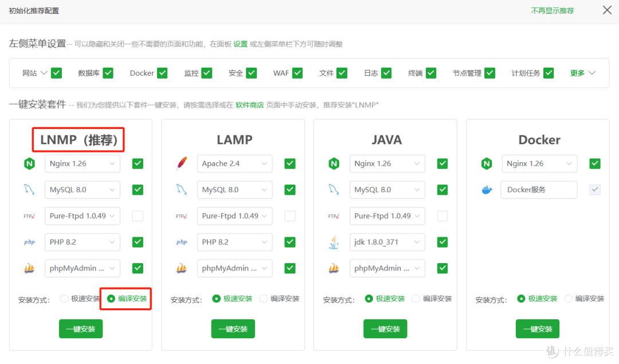The height and width of the screenshot is (364, 619).
Task: Click 一键安装 button for LNMP
Action: tap(81, 329)
